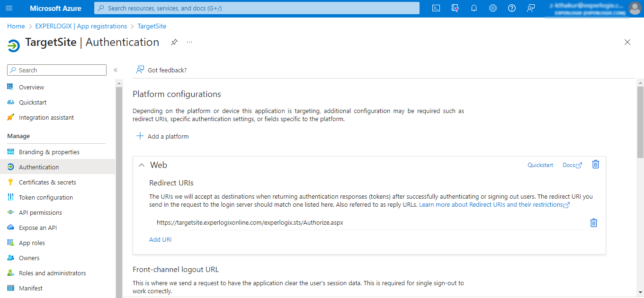Focus the global search resources box
Screen dimensions: 644x298
tap(257, 8)
